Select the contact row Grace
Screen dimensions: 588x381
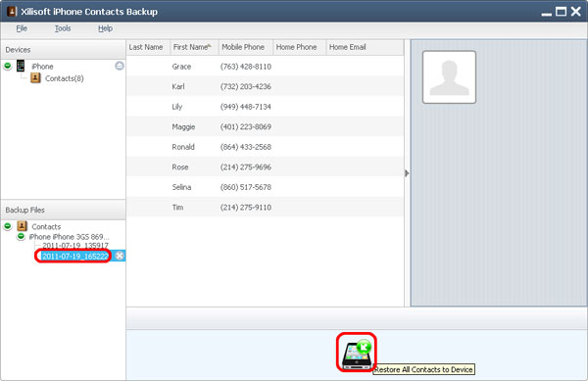[266, 67]
